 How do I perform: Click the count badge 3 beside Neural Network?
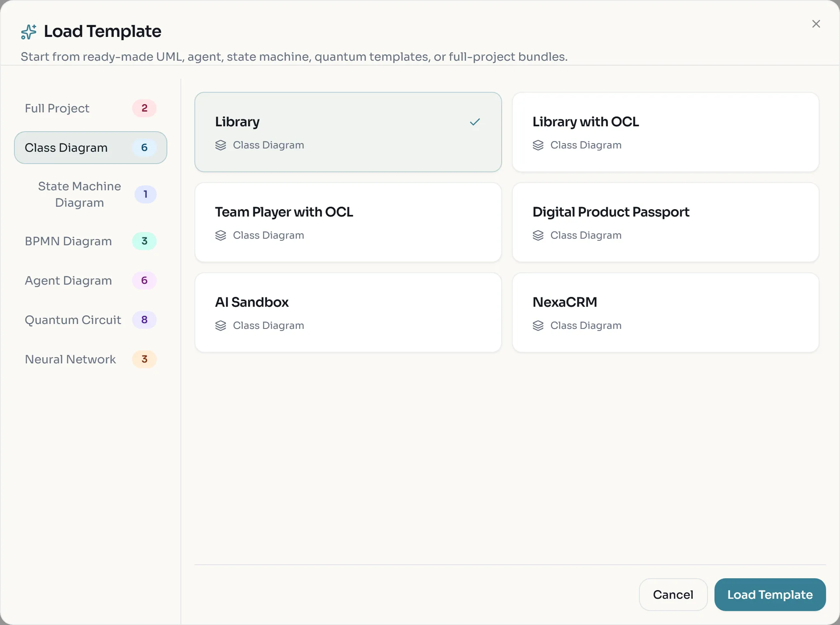point(144,359)
